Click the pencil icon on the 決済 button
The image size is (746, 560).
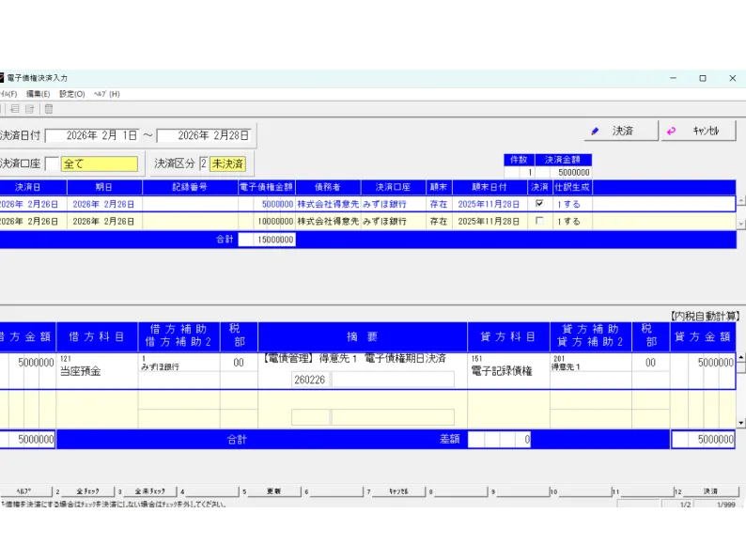[594, 132]
